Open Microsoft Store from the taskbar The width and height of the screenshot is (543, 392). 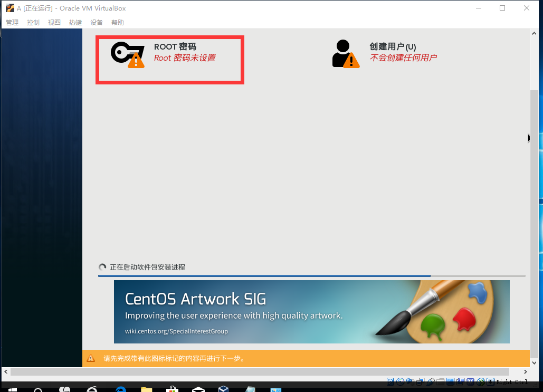tap(172, 389)
